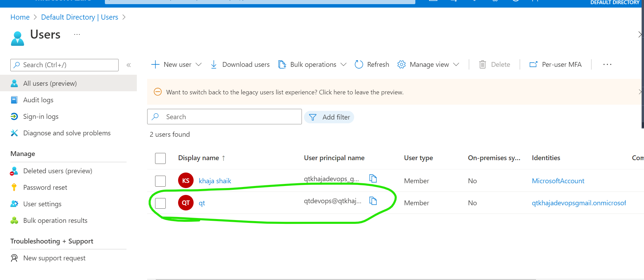
Task: Go to Home breadcrumb
Action: coord(20,17)
